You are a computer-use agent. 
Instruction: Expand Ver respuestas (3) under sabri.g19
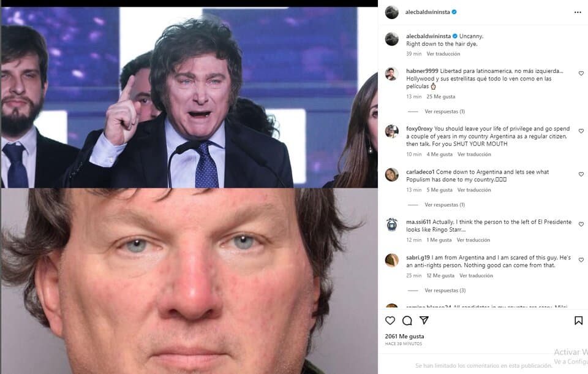[x=445, y=290]
